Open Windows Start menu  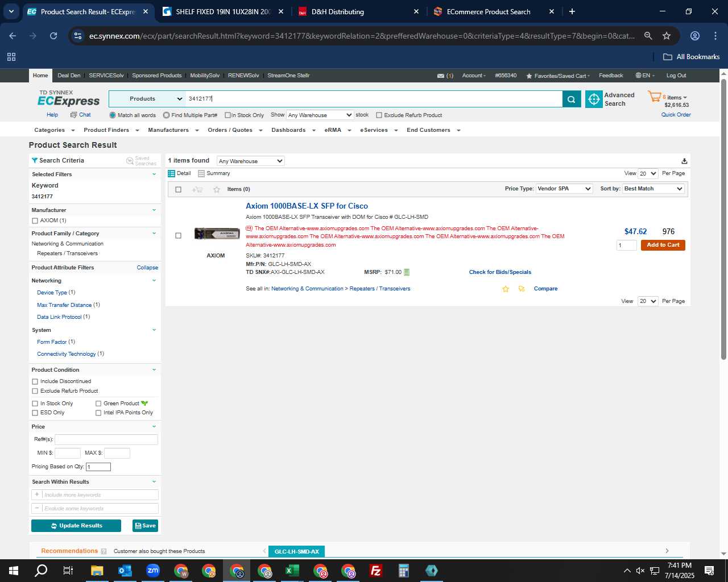[x=14, y=571]
